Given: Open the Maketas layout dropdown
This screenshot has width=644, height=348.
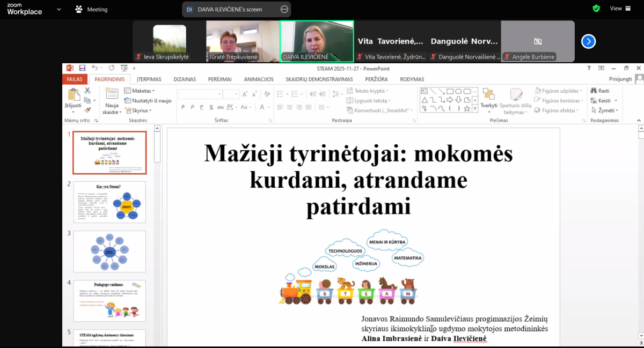Looking at the screenshot, I should pos(140,91).
